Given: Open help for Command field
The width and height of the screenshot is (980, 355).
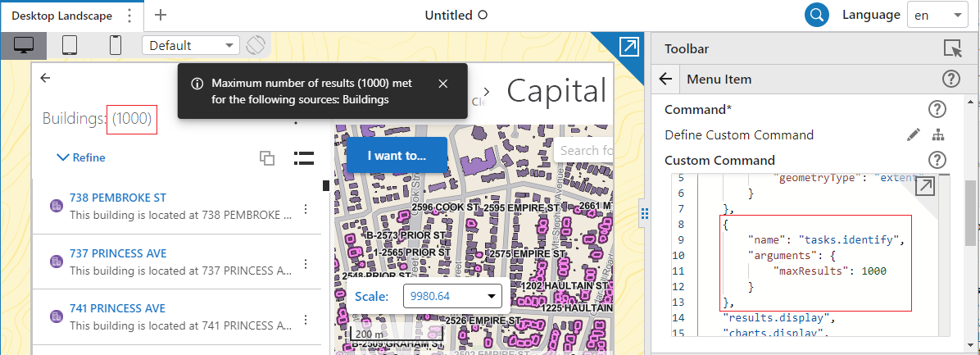Looking at the screenshot, I should [x=937, y=109].
